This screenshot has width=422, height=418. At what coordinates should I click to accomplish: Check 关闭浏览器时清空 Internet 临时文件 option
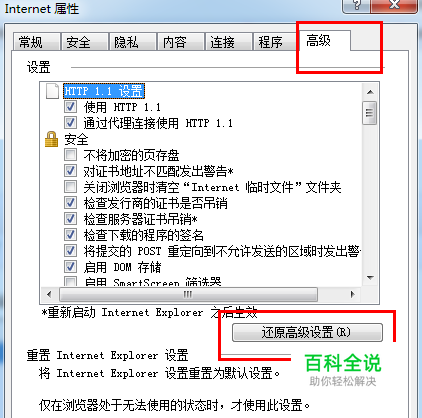[70, 187]
